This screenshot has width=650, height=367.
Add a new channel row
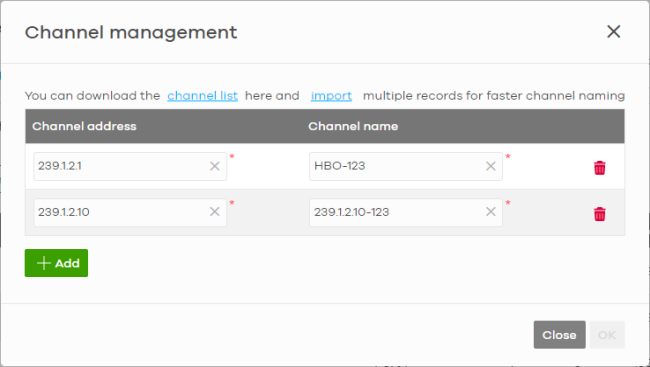pyautogui.click(x=56, y=263)
